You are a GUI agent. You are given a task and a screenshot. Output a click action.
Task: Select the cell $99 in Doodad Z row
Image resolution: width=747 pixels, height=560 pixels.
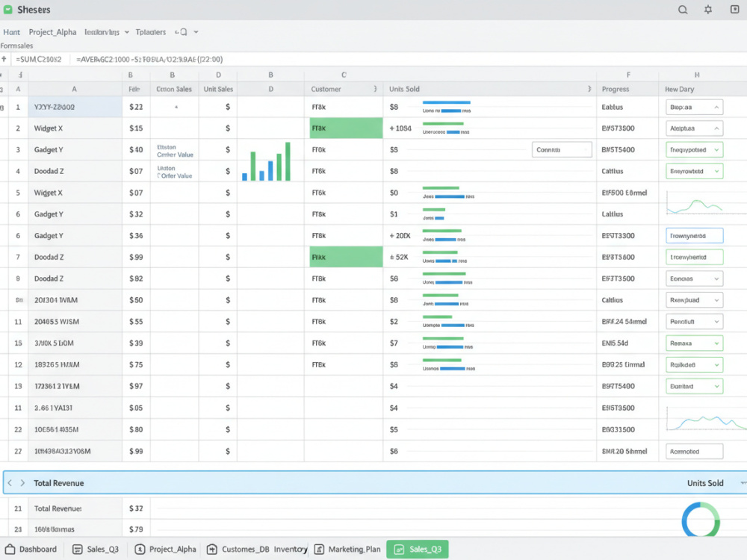136,257
